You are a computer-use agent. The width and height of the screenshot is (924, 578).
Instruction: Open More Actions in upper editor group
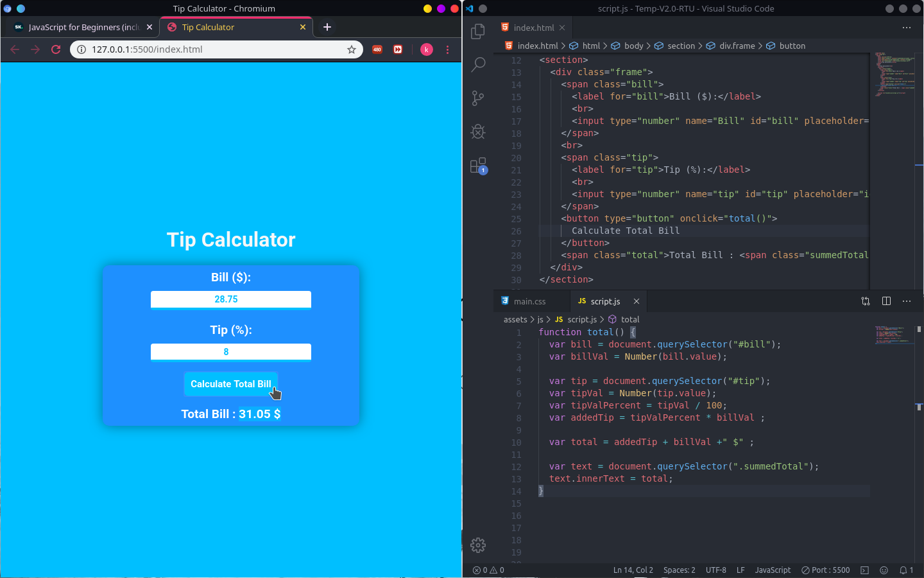(907, 28)
